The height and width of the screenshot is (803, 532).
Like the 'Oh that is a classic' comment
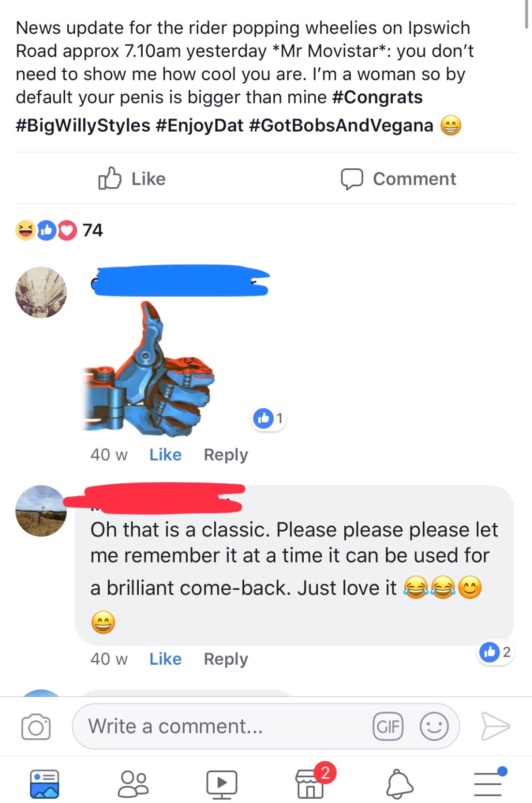point(165,659)
